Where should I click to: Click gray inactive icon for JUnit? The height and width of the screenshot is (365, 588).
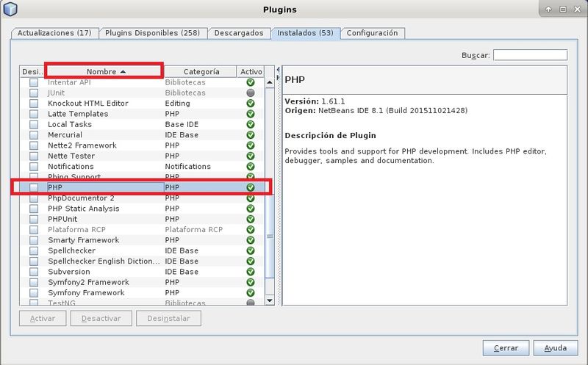251,93
